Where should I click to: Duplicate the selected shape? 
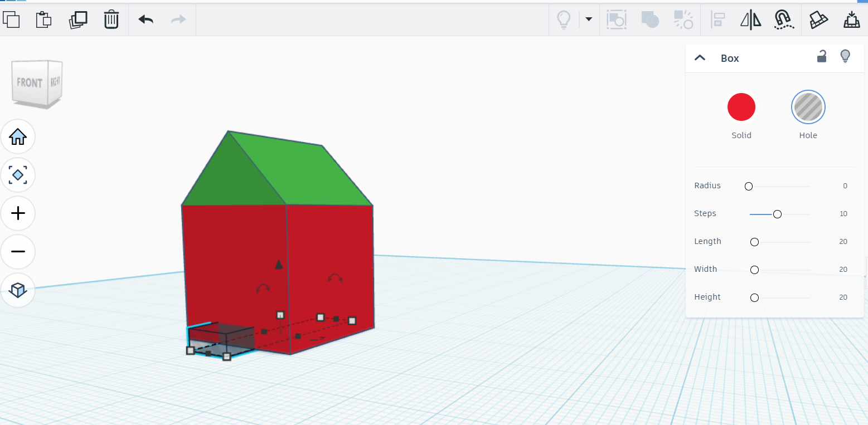[x=78, y=19]
